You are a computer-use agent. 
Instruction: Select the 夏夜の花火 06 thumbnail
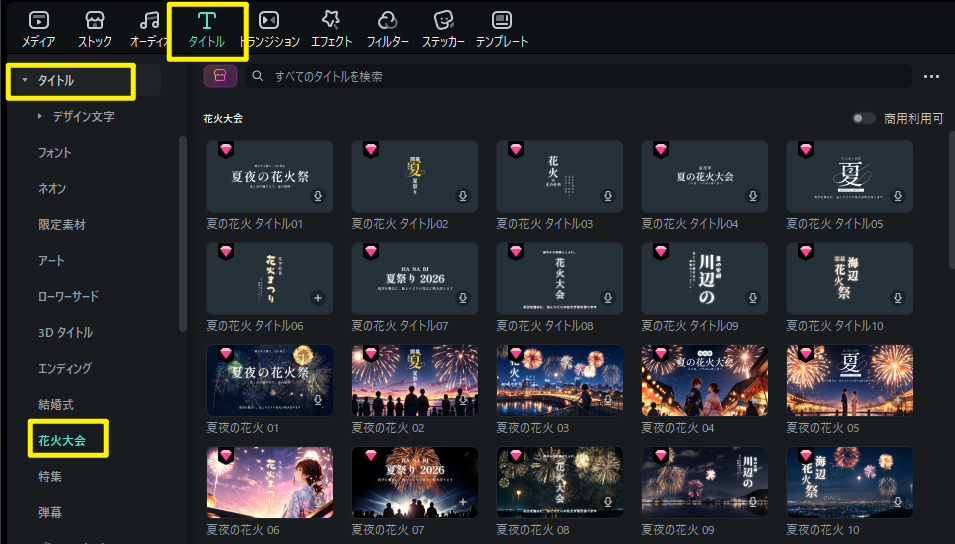(270, 482)
